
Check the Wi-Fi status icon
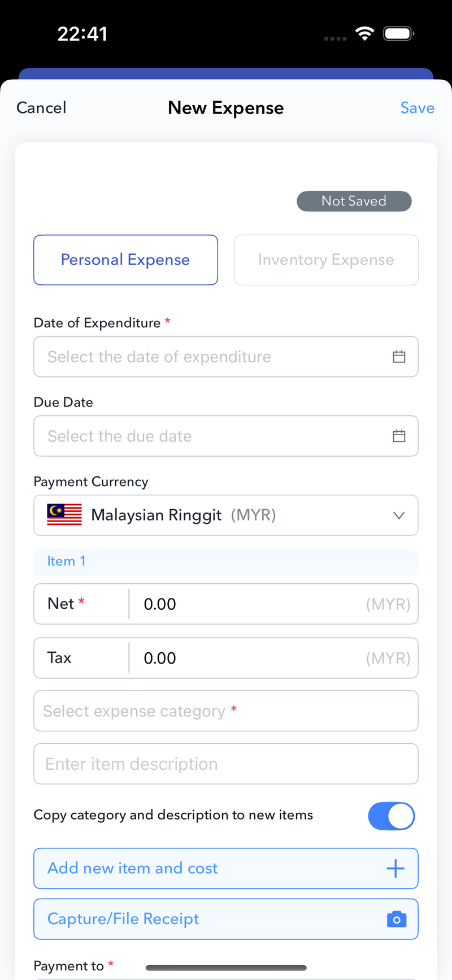coord(365,34)
